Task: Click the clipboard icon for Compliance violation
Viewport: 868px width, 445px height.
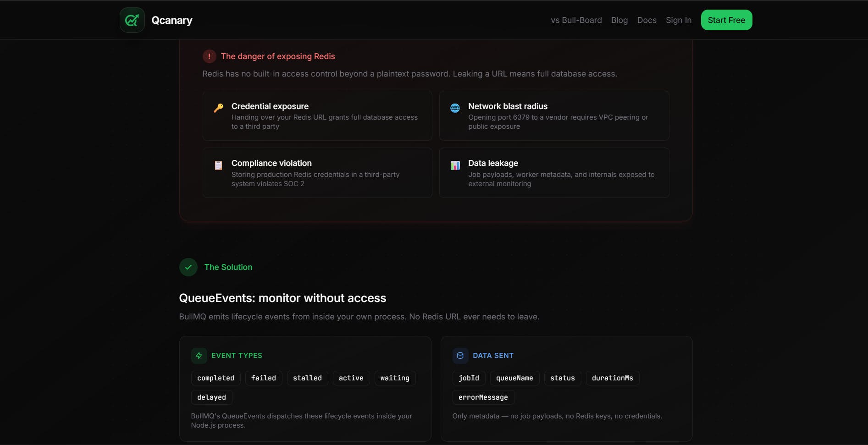Action: 218,165
